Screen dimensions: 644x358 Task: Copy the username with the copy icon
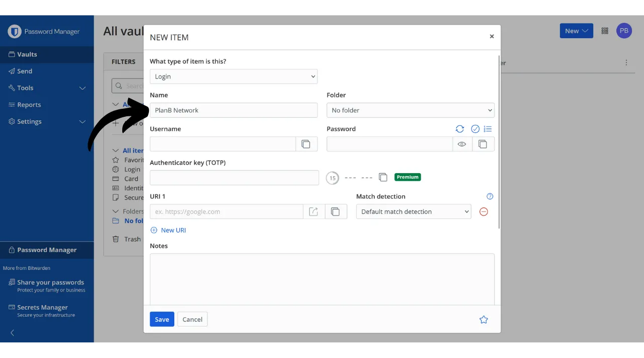click(x=306, y=144)
